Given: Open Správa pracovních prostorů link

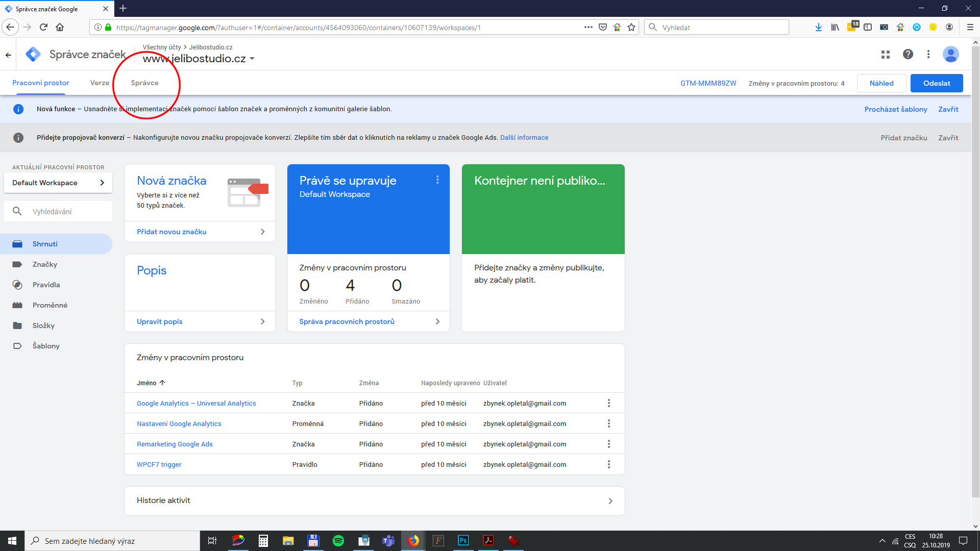Looking at the screenshot, I should [x=347, y=321].
